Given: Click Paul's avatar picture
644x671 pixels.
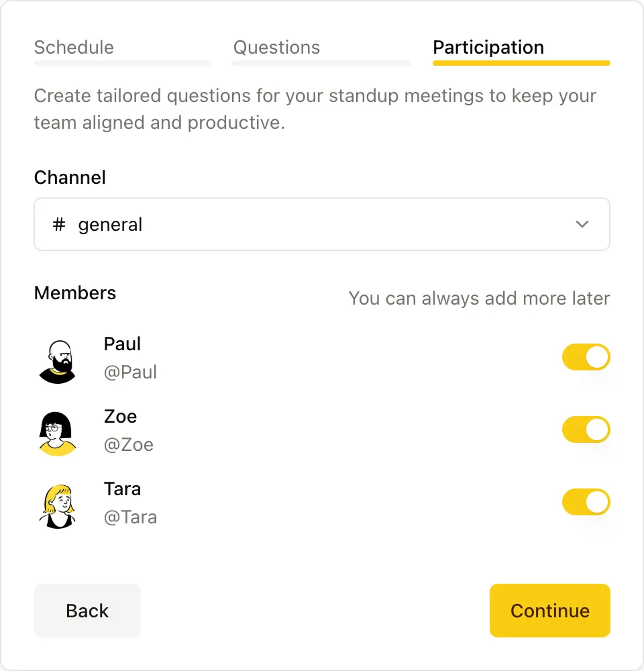Looking at the screenshot, I should click(x=57, y=361).
